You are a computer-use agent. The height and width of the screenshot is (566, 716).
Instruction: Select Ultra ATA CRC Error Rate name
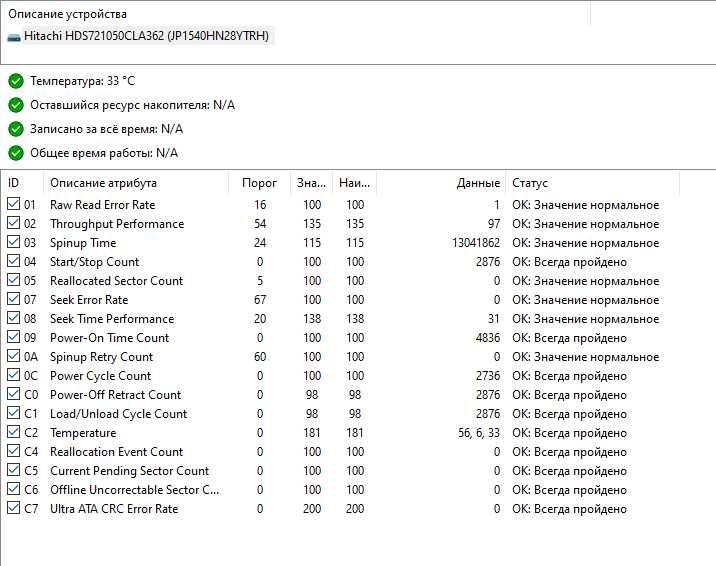point(114,509)
